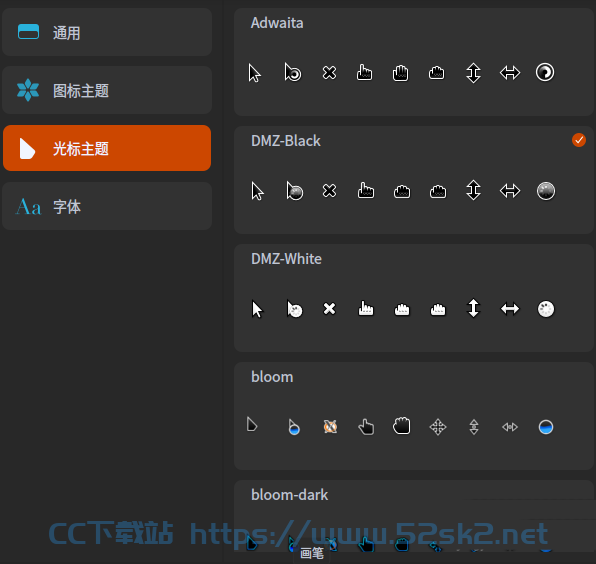
Task: Click the orange checkmark on DMZ-Black
Action: point(579,140)
